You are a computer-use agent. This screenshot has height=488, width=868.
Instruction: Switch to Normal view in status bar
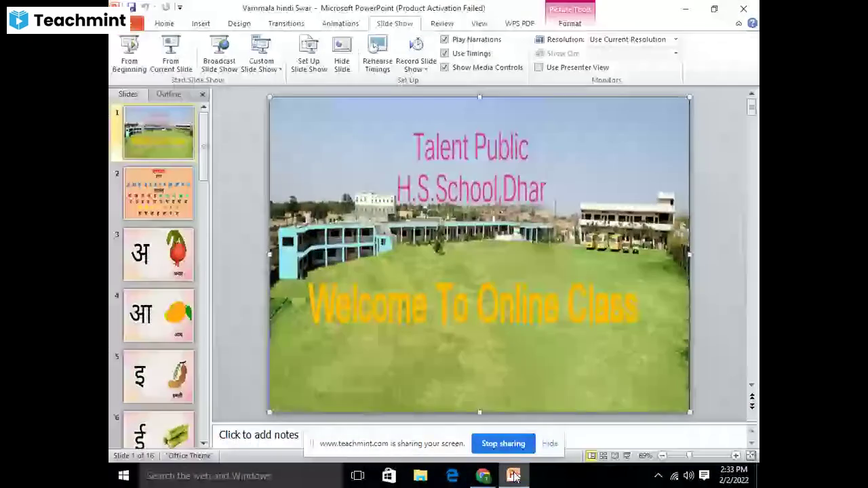point(591,455)
